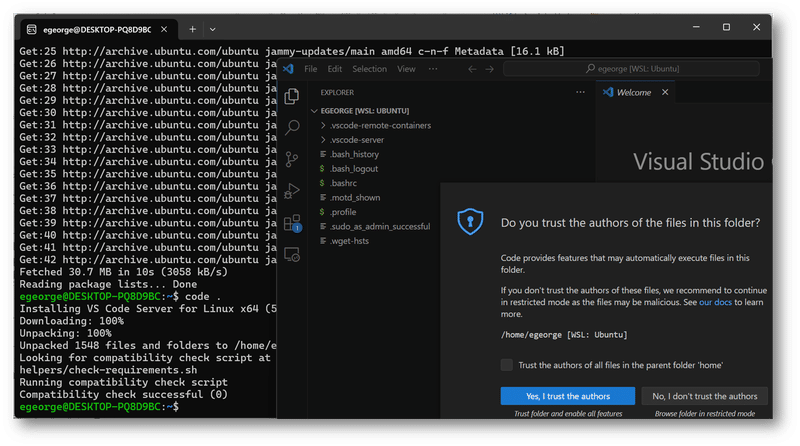Open the new tab plus button in terminal
800x446 pixels.
tap(192, 30)
